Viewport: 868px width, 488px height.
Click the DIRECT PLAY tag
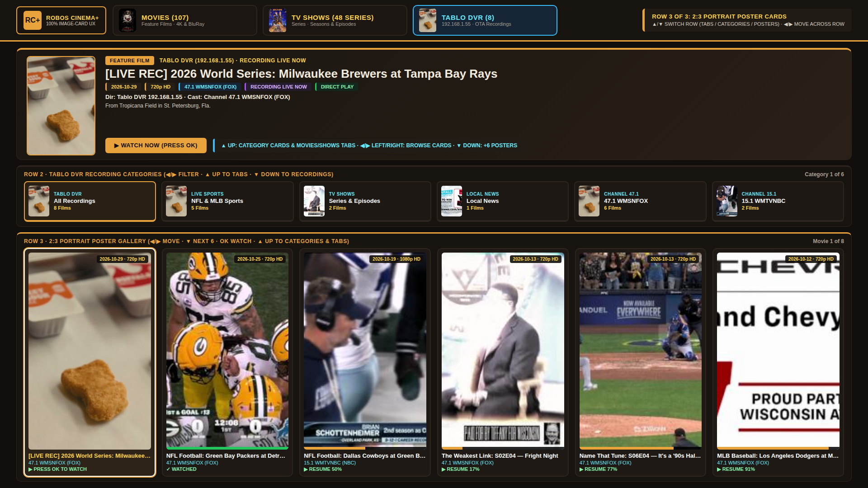coord(336,87)
